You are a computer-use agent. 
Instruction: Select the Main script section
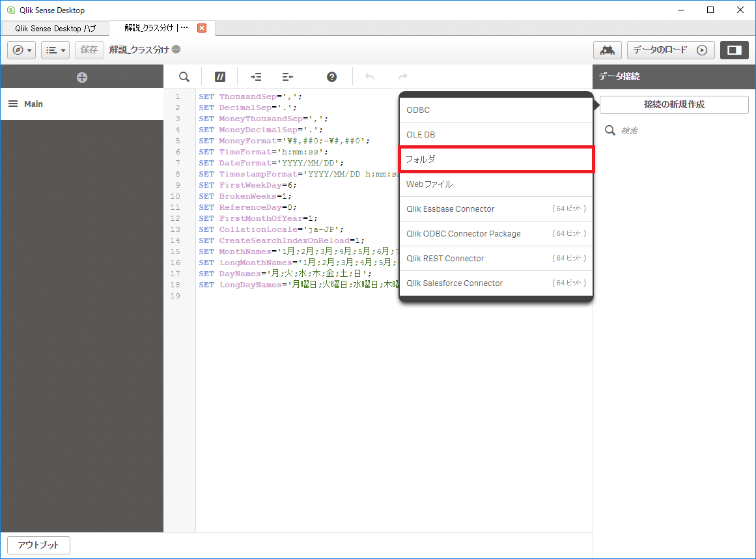pyautogui.click(x=82, y=104)
